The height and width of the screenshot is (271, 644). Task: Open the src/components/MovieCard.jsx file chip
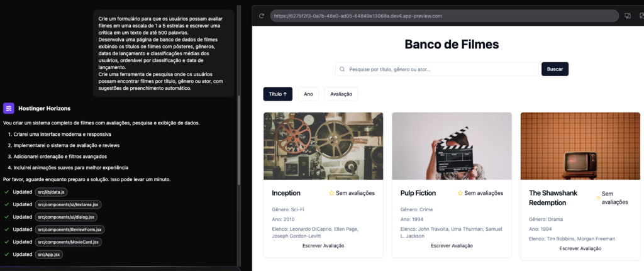click(x=68, y=242)
